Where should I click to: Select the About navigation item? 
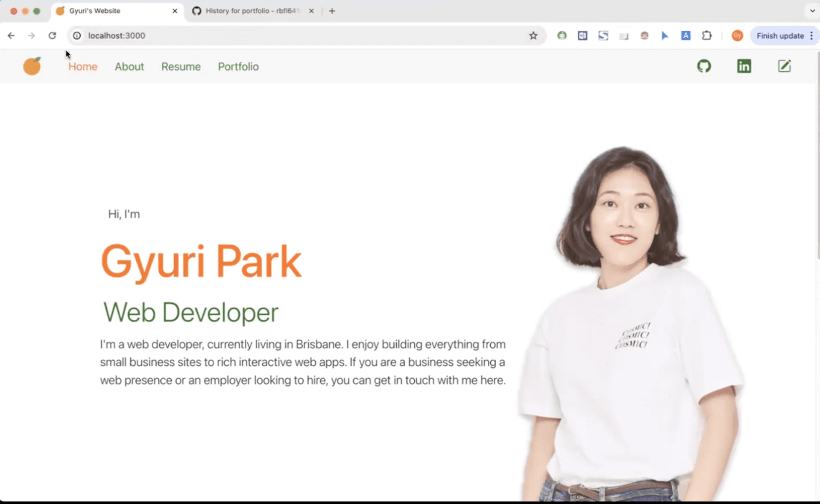[129, 67]
